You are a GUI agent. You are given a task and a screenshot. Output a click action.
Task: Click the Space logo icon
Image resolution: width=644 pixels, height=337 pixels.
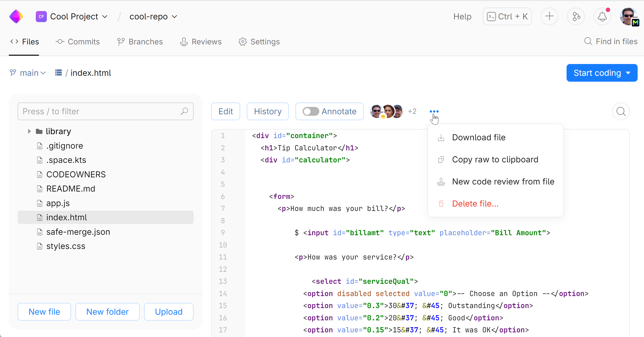point(16,16)
